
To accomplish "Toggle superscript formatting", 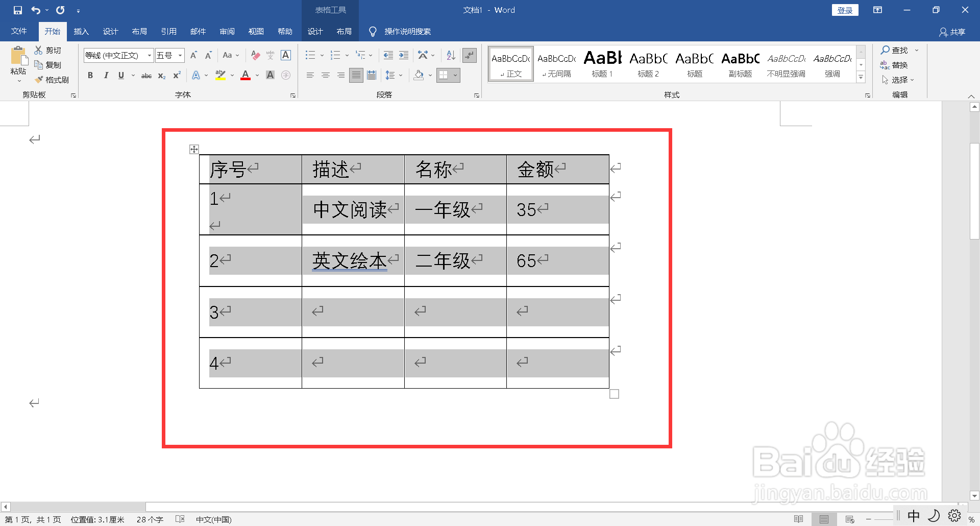I will click(177, 75).
